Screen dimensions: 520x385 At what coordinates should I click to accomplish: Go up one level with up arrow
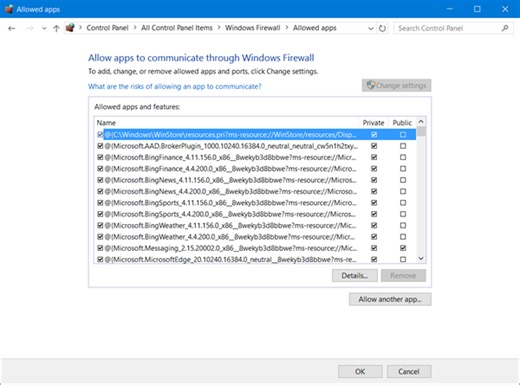click(x=56, y=28)
